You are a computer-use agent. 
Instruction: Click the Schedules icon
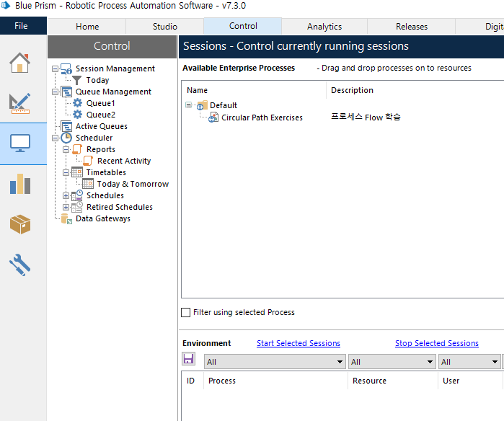click(x=77, y=195)
